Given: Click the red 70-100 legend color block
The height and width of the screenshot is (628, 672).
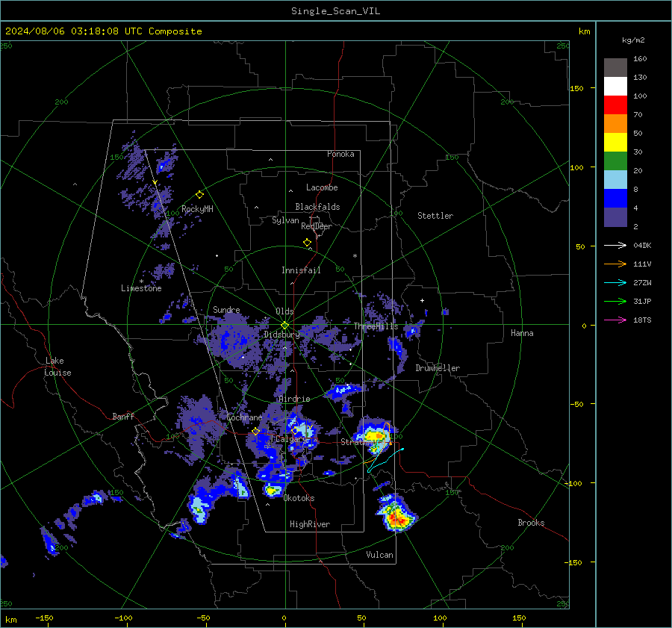Looking at the screenshot, I should point(615,105).
